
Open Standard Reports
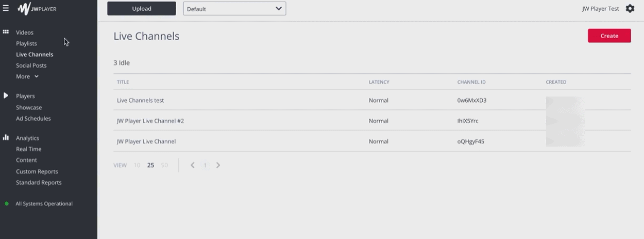tap(39, 182)
